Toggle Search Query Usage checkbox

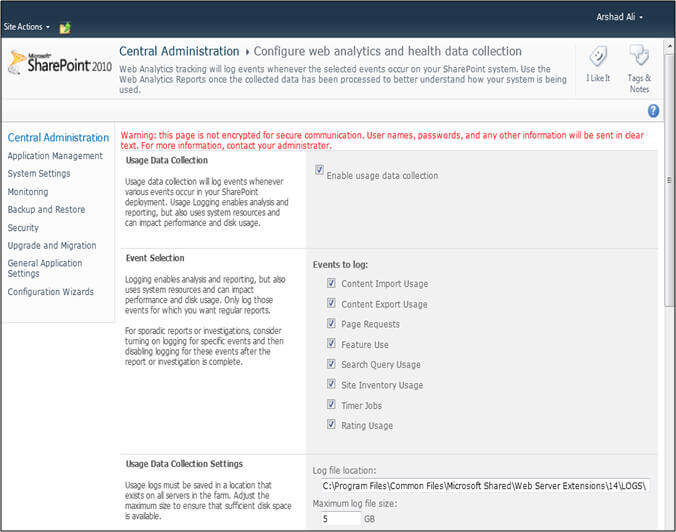(331, 364)
